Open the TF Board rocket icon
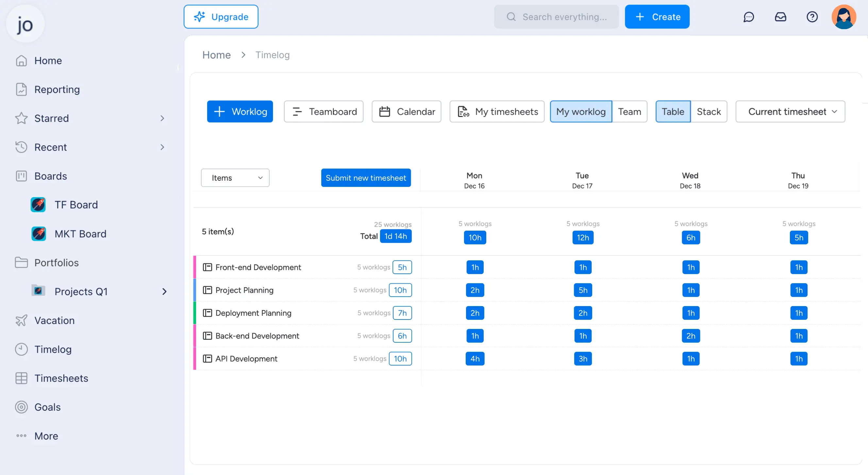This screenshot has width=868, height=475. coord(38,205)
